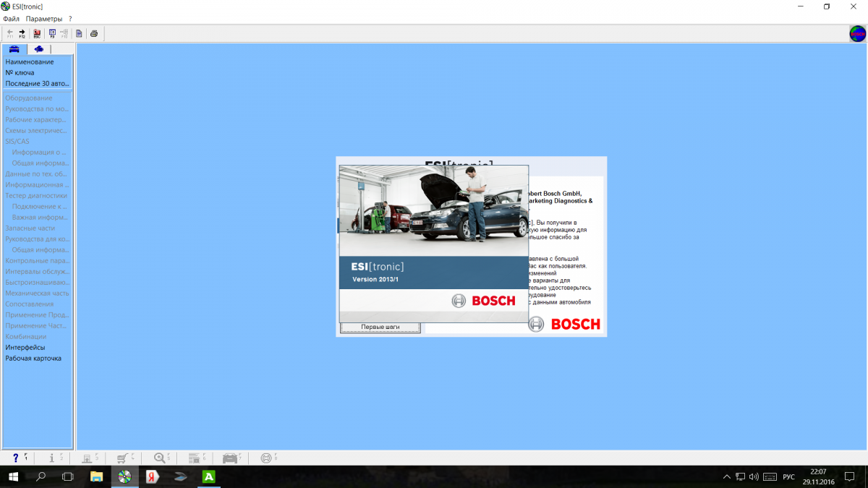Select № ключа in the sidebar
Image resolution: width=868 pixels, height=488 pixels.
20,72
